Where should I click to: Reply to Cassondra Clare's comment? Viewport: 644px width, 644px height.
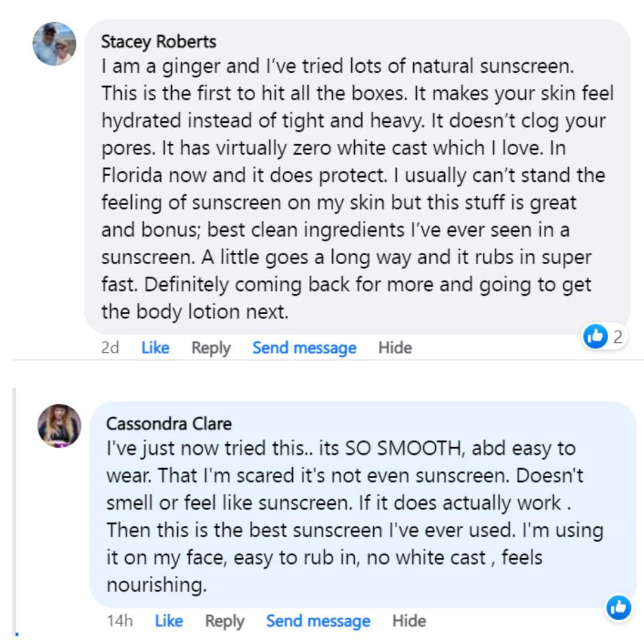(224, 621)
